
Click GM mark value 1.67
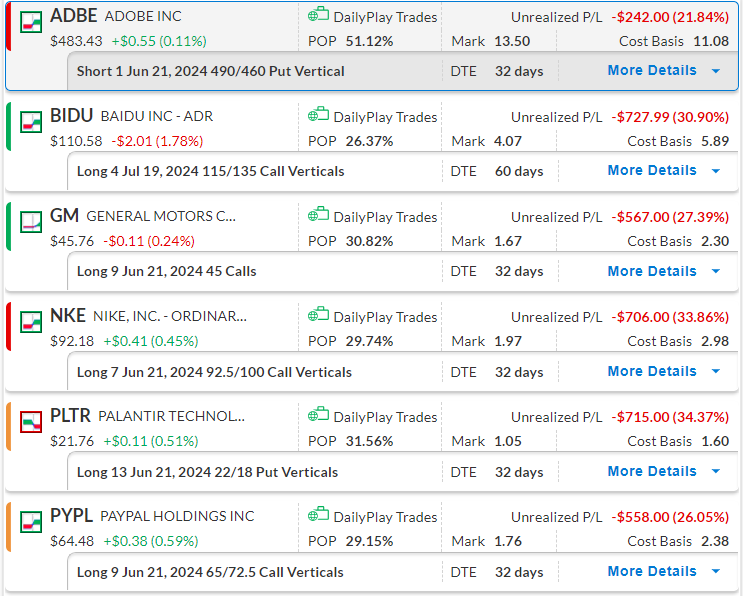point(508,241)
